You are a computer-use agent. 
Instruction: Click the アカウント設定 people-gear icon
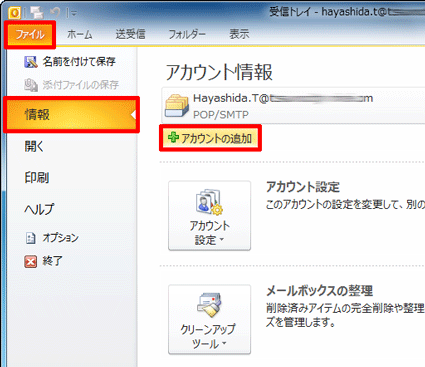tap(209, 202)
